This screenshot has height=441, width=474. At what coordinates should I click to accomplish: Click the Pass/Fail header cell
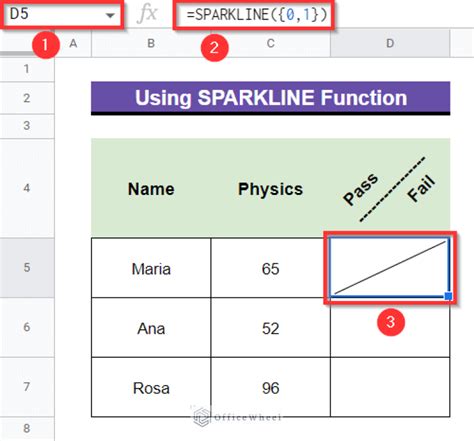tap(390, 188)
